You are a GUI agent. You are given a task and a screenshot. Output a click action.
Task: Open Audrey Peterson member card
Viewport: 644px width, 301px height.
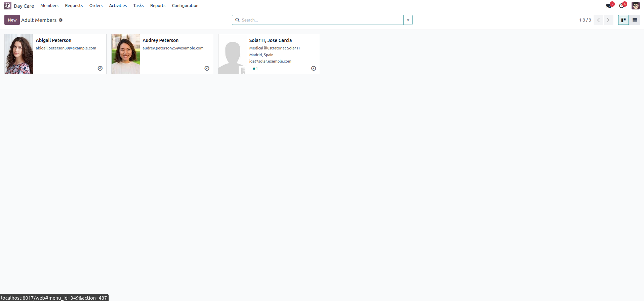[162, 54]
